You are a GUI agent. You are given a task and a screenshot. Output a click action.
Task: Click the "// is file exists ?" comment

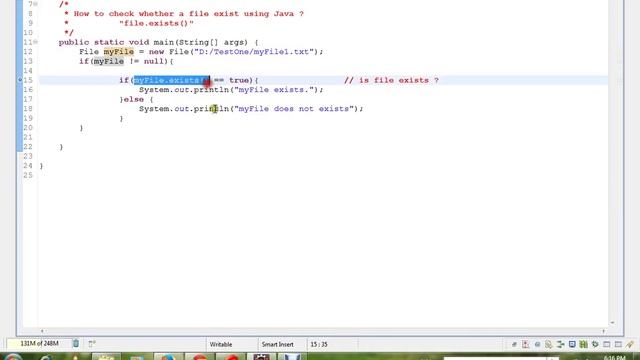click(x=391, y=80)
